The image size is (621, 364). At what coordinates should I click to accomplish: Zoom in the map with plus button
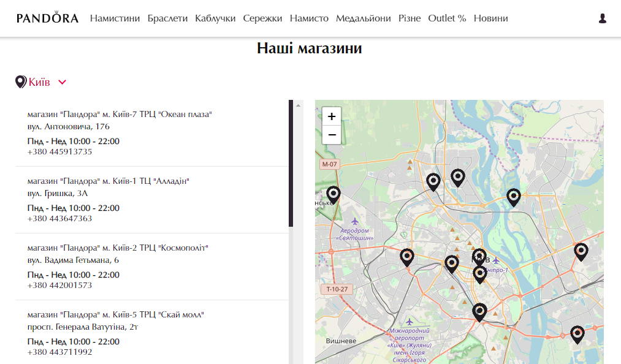(332, 116)
